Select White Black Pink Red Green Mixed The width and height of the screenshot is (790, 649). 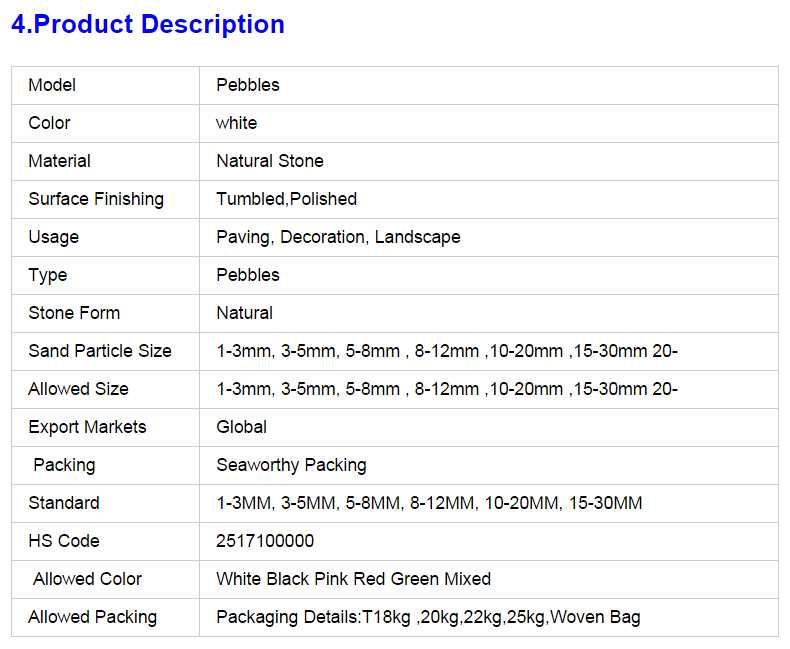(x=353, y=579)
